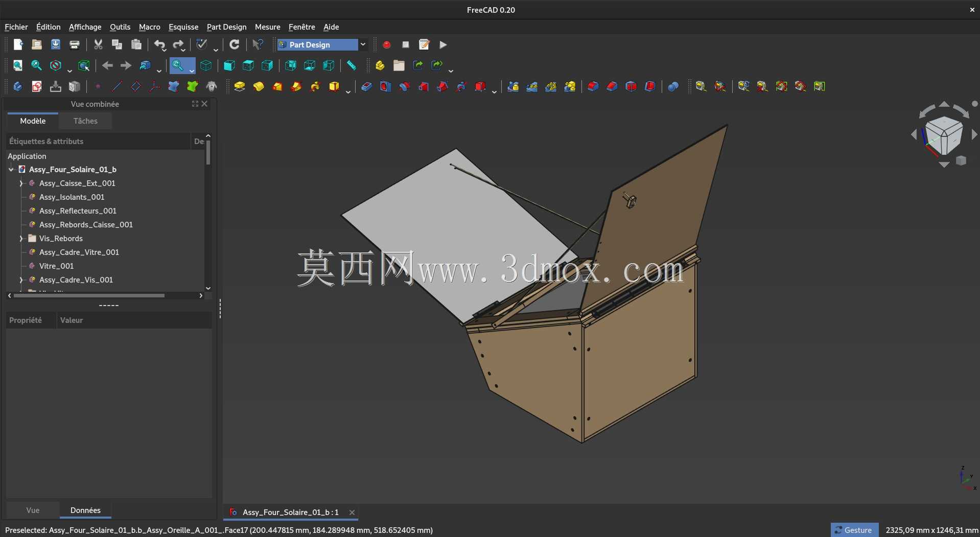The height and width of the screenshot is (537, 980).
Task: Open the macro editor notepad icon
Action: [424, 44]
